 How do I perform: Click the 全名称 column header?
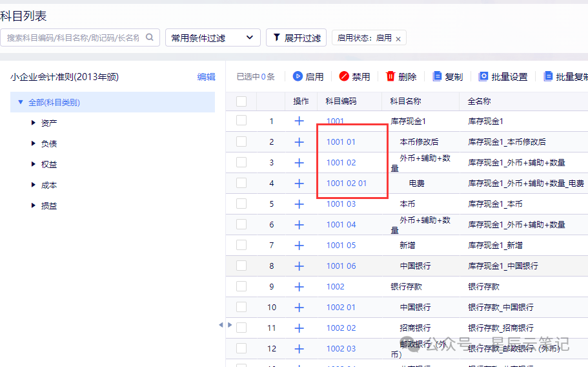tap(479, 101)
